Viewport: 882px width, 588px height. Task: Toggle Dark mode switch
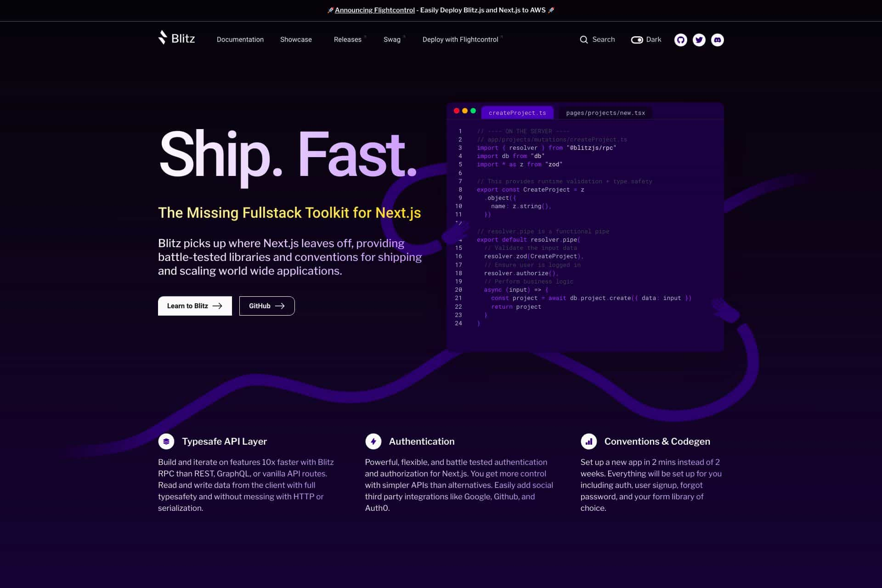click(x=636, y=40)
